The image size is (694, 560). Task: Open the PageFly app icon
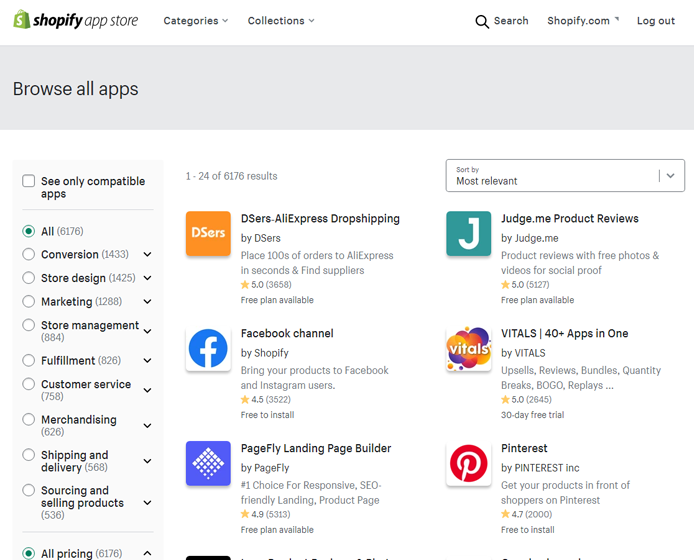208,463
